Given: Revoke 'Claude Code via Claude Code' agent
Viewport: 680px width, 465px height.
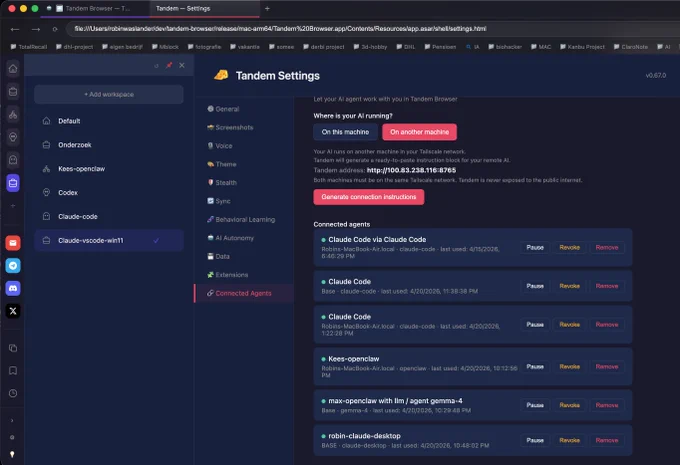Looking at the screenshot, I should click(x=569, y=247).
